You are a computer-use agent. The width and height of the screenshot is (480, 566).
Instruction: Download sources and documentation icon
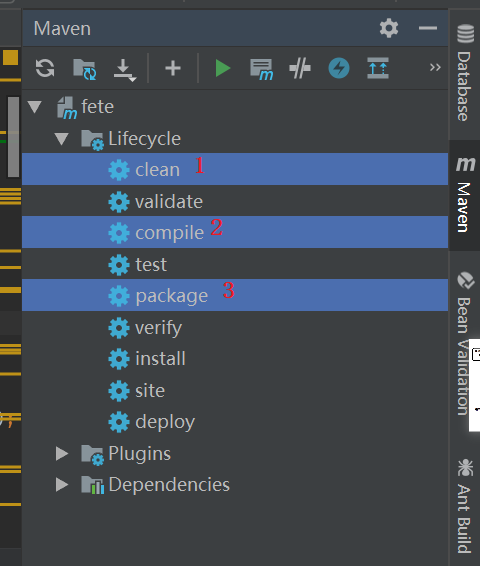[125, 70]
